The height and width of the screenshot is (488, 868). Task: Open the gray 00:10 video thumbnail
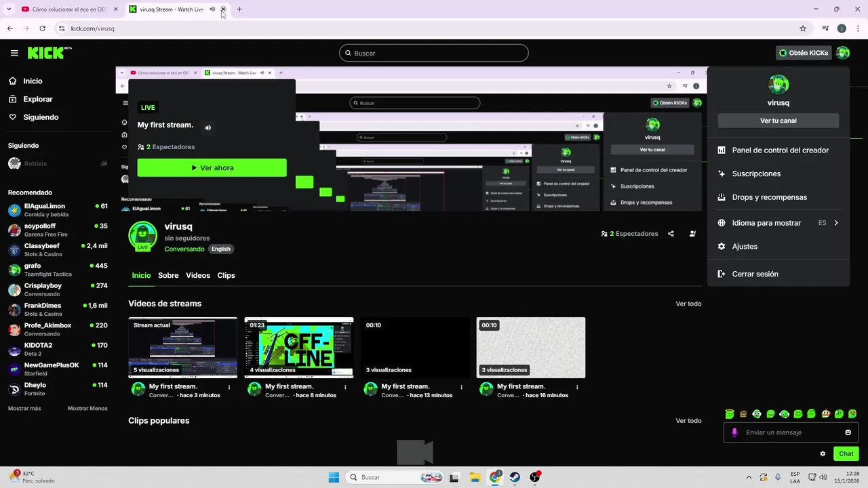(531, 348)
